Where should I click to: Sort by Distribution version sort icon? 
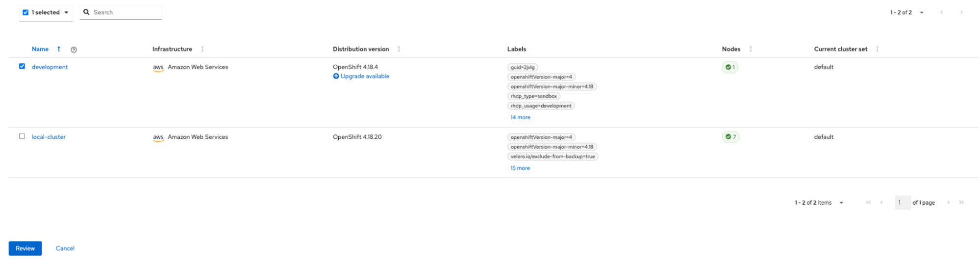[399, 49]
